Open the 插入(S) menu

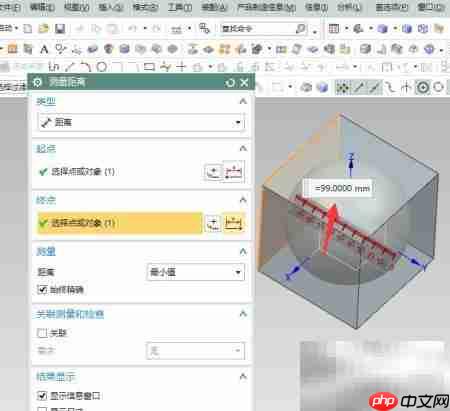click(x=111, y=7)
